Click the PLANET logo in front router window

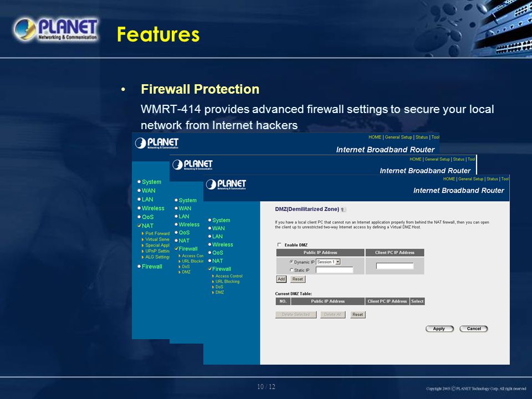click(x=226, y=185)
